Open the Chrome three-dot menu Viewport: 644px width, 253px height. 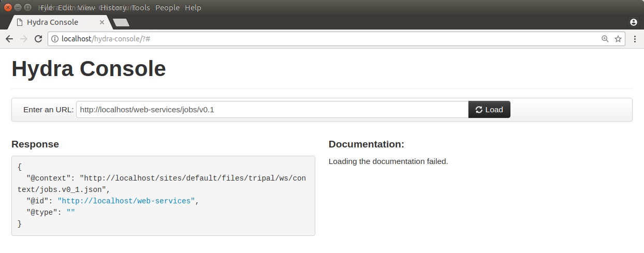pyautogui.click(x=635, y=39)
